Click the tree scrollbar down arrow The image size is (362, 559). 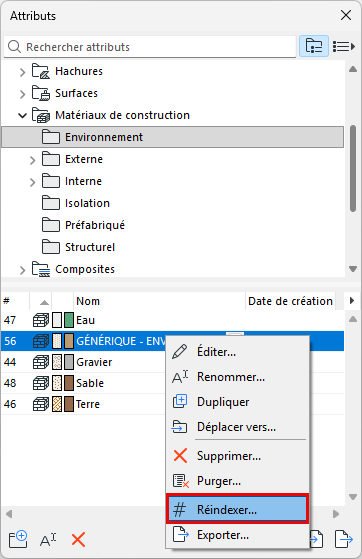click(353, 269)
